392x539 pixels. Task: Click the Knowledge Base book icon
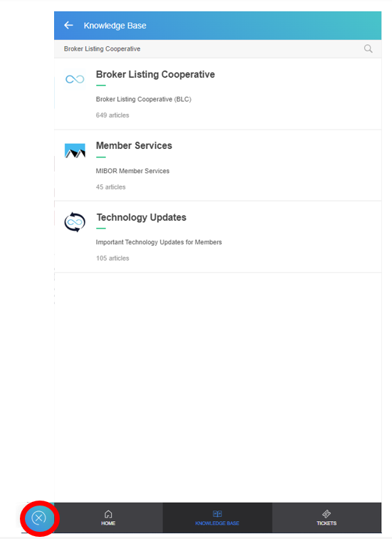coord(217,513)
